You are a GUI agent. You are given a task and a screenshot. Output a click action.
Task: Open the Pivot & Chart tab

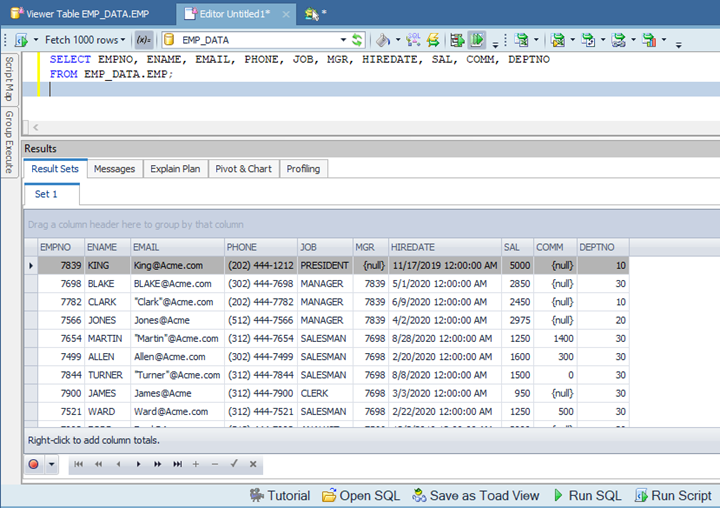pos(243,169)
